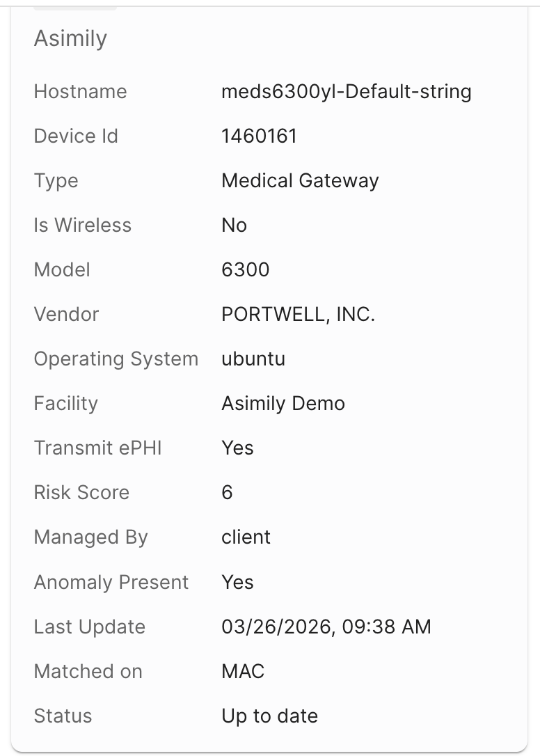Click the Medical Gateway type value
The width and height of the screenshot is (540, 756).
(x=300, y=181)
